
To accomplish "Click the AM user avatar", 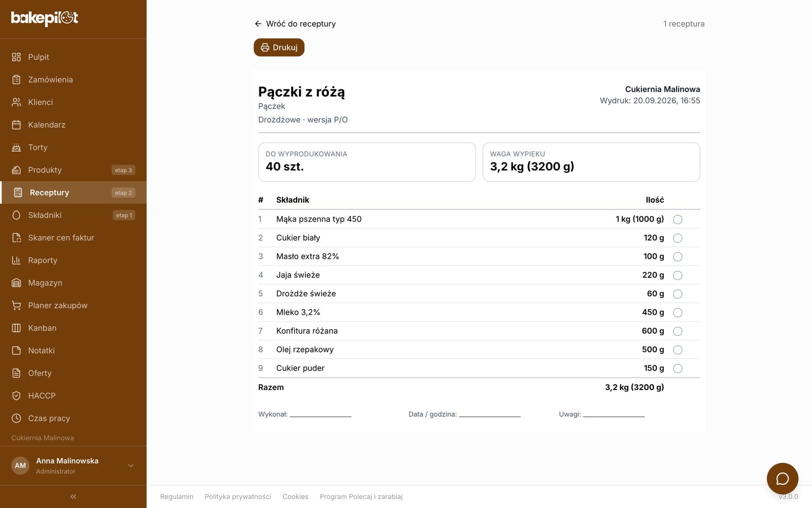I will click(20, 466).
